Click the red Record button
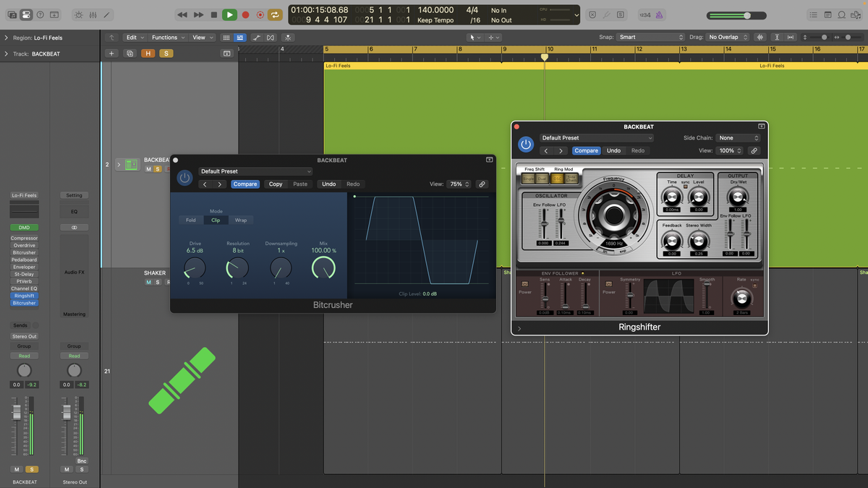868x488 pixels. 245,14
